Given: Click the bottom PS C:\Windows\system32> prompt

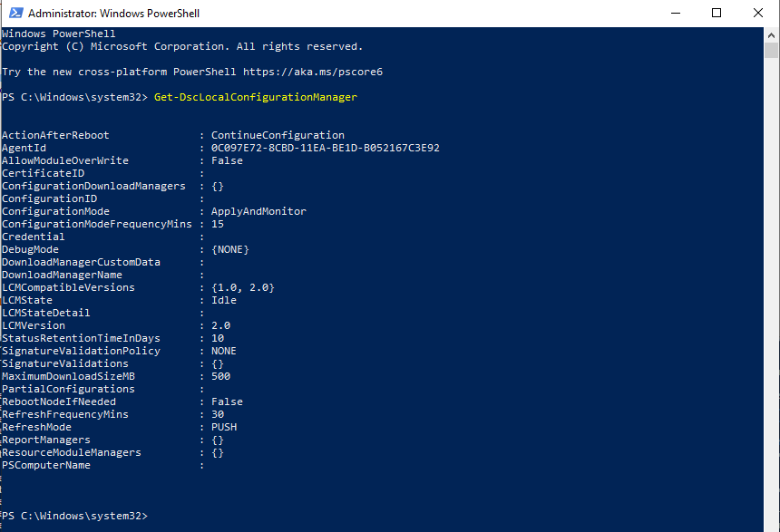Looking at the screenshot, I should tap(74, 516).
